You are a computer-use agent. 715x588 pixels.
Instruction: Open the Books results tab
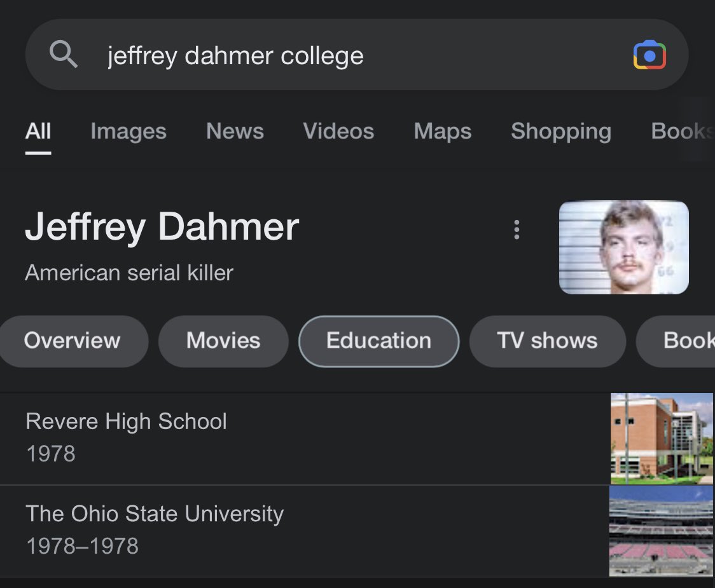(683, 132)
